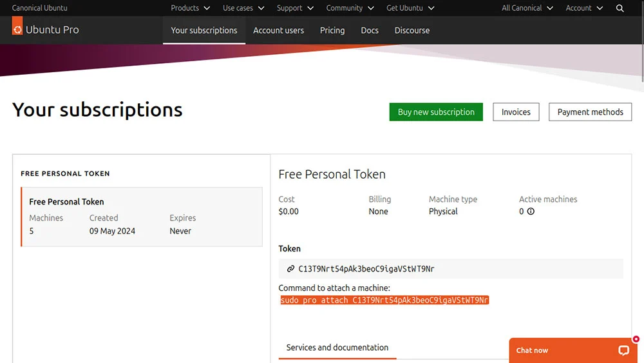The image size is (644, 363).
Task: Open the Community dropdown menu
Action: tap(350, 8)
